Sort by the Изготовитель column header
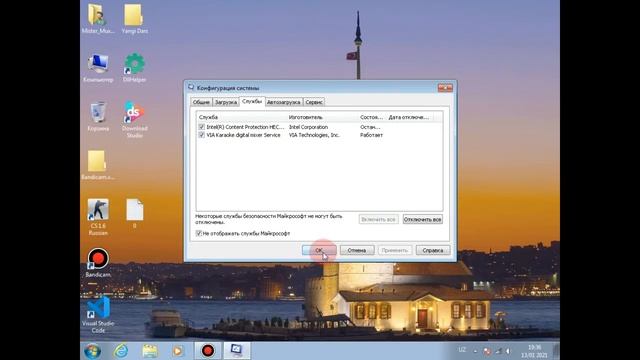 [x=322, y=117]
